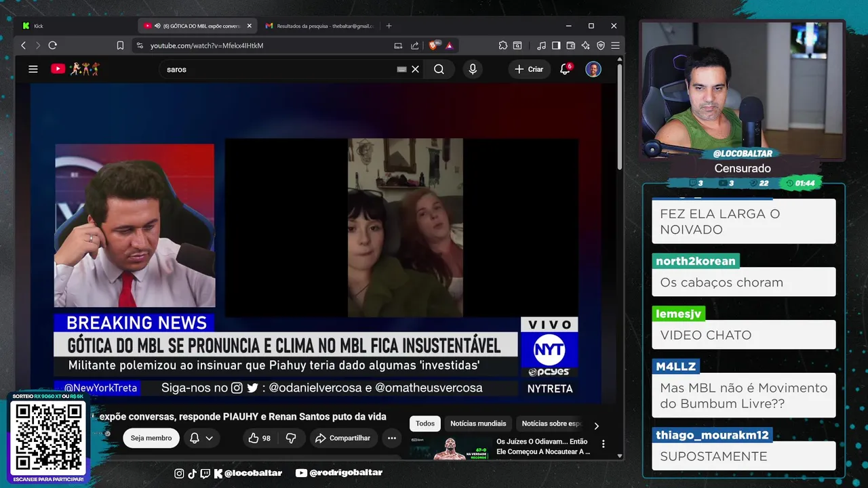Click the chat username 'thiago_mourakm12'
Image resolution: width=868 pixels, height=488 pixels.
[x=713, y=435]
